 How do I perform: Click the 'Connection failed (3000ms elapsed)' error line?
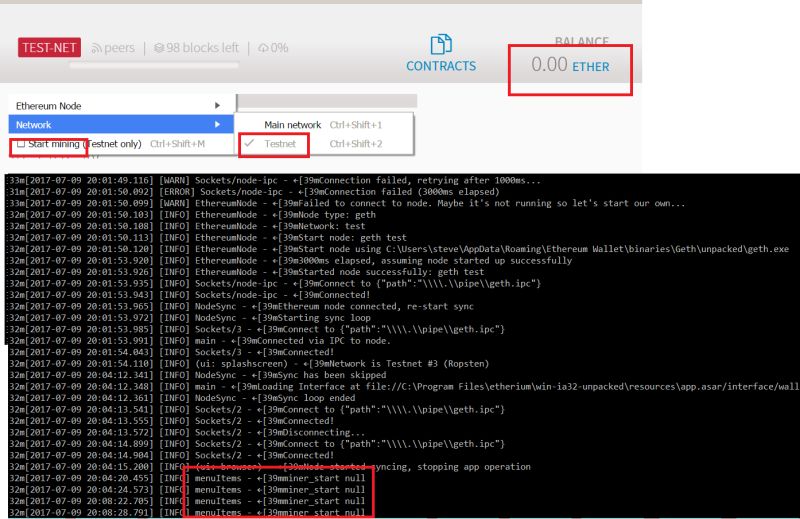tap(253, 192)
